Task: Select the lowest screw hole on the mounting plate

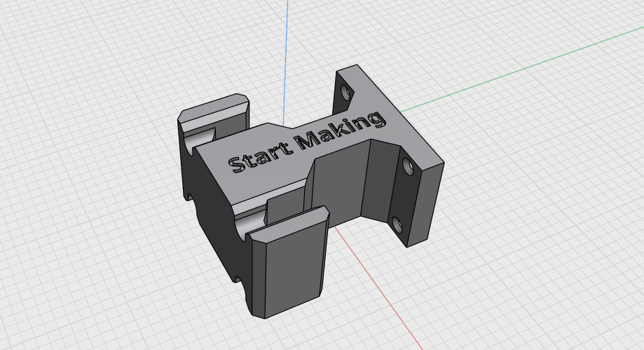Action: (397, 224)
